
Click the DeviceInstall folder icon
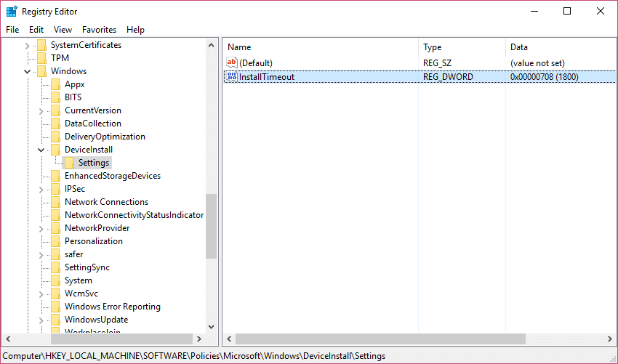55,150
